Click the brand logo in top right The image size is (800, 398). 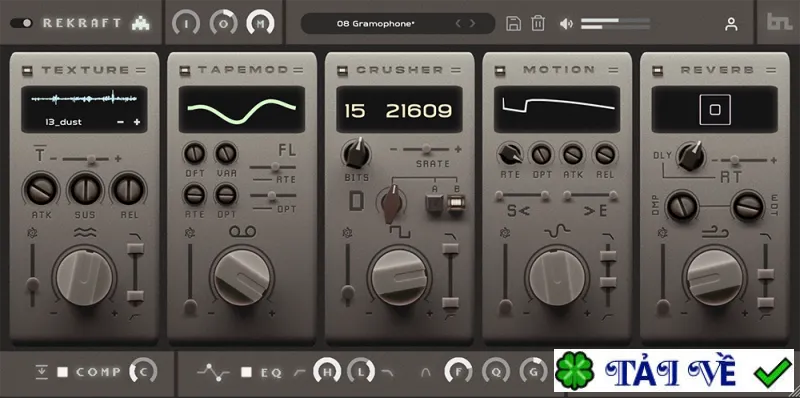(779, 22)
